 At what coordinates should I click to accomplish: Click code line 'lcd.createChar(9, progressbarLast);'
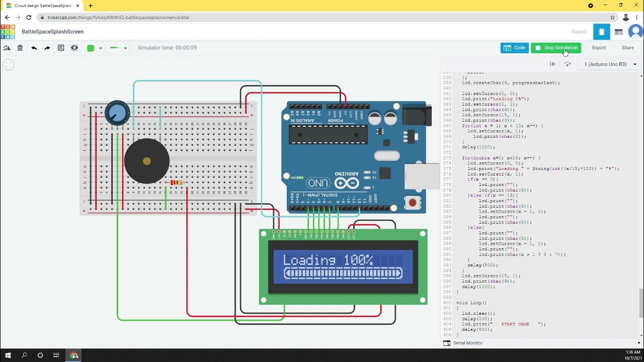[x=511, y=83]
